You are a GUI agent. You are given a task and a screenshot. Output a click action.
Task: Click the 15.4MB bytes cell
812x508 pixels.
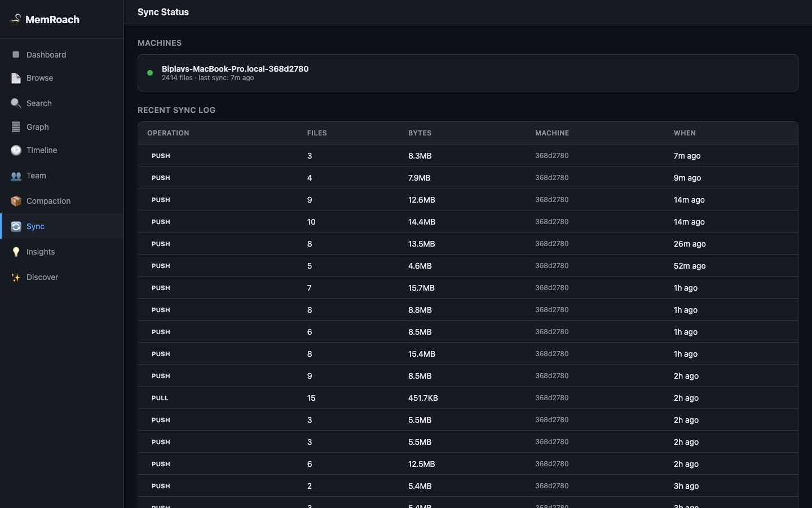[x=422, y=354]
